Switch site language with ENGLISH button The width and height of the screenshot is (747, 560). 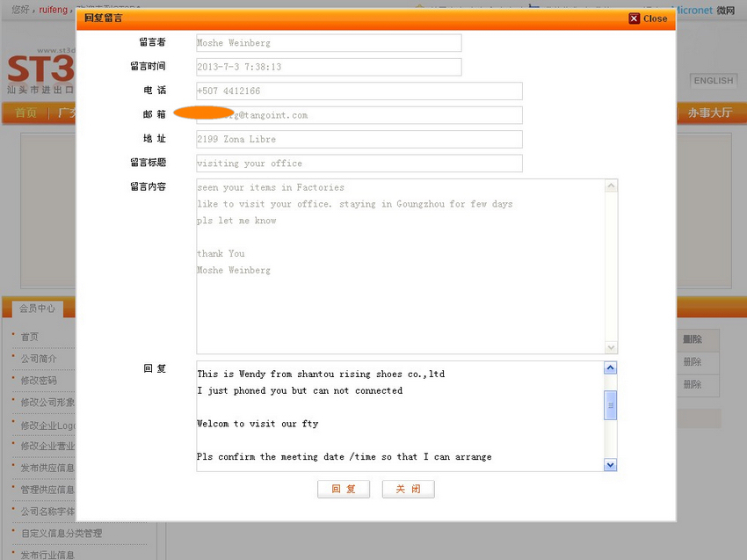(713, 81)
